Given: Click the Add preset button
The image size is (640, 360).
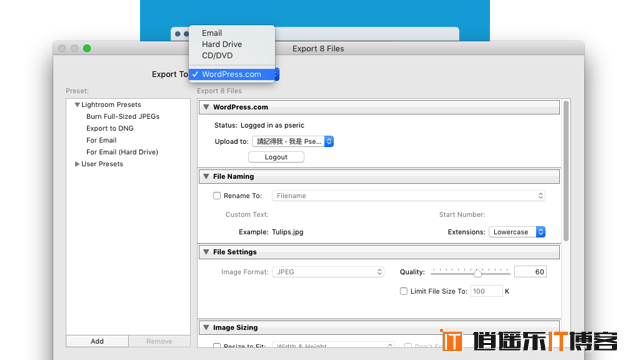Looking at the screenshot, I should [97, 341].
